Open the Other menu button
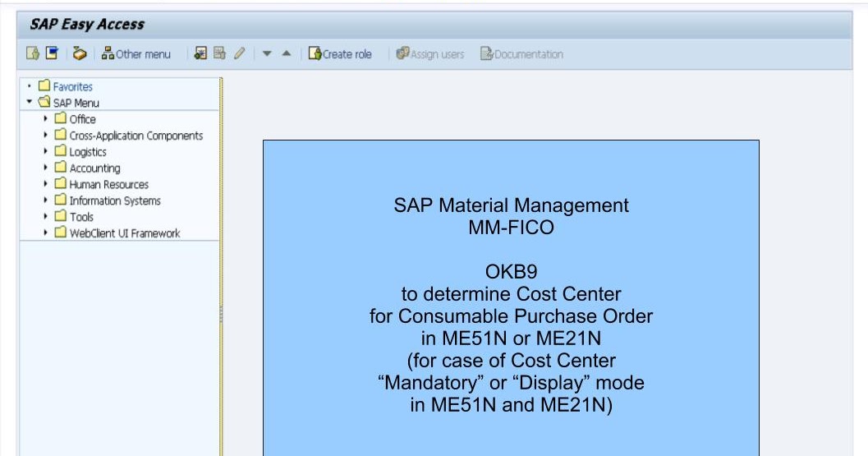This screenshot has height=456, width=868. coord(135,53)
